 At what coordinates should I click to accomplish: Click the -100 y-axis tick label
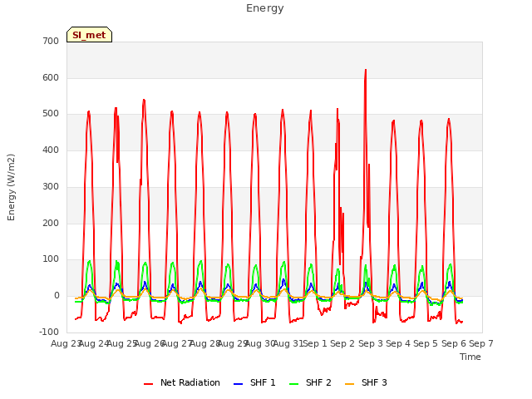coord(49,332)
